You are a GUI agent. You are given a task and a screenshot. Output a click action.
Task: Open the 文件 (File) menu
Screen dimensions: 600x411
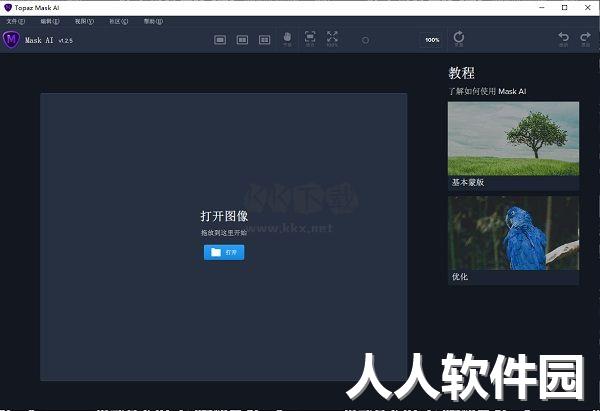(x=15, y=21)
